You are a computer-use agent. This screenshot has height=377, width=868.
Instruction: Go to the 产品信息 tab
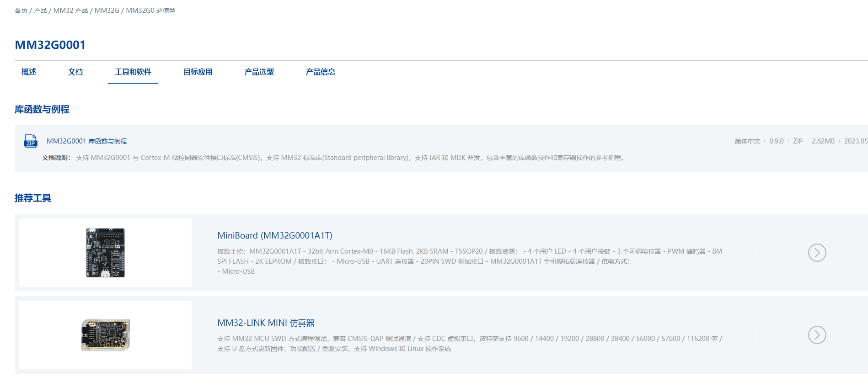(x=321, y=72)
